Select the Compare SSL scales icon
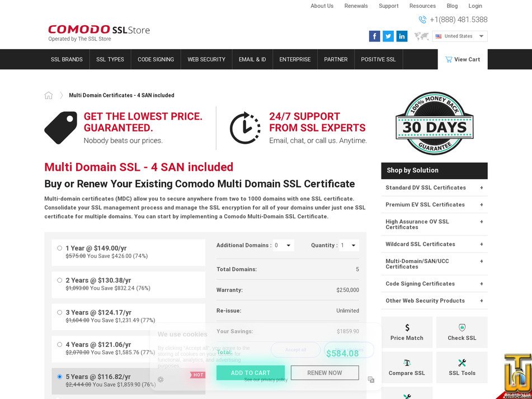Screen dimensions: 532x399 pyautogui.click(x=407, y=361)
